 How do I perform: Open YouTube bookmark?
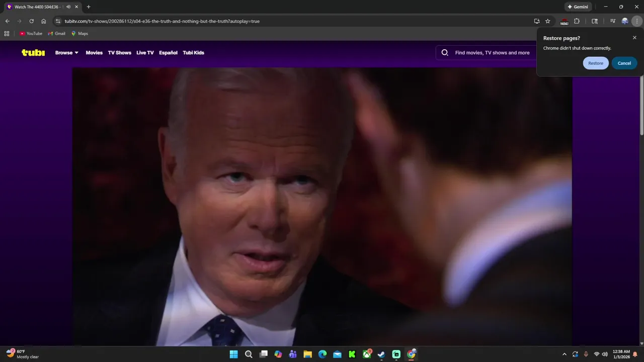(31, 34)
